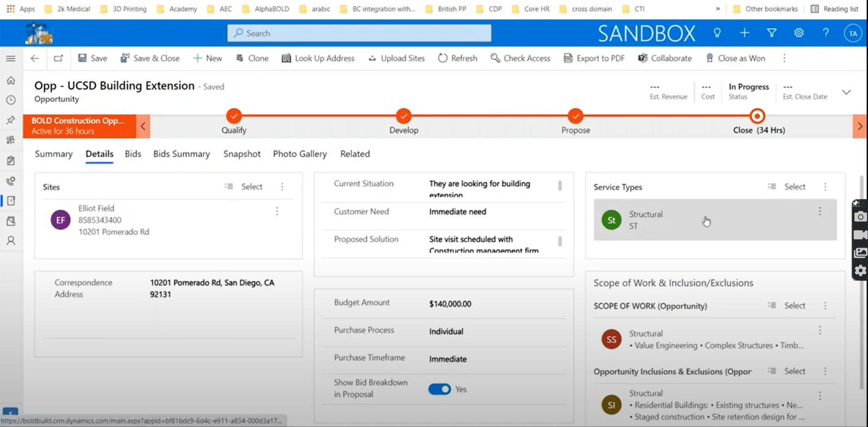868x427 pixels.
Task: Open the Sites section more options menu
Action: tap(282, 187)
